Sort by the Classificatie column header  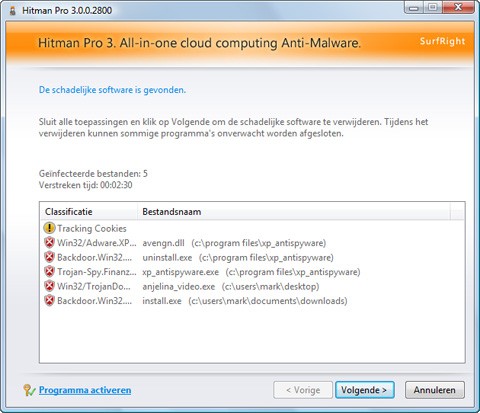pos(88,212)
